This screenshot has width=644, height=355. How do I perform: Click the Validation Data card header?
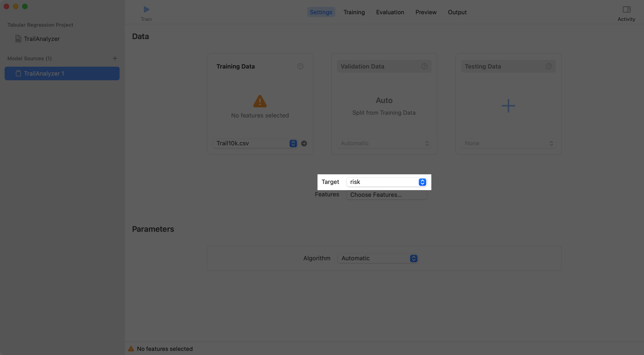(x=384, y=66)
